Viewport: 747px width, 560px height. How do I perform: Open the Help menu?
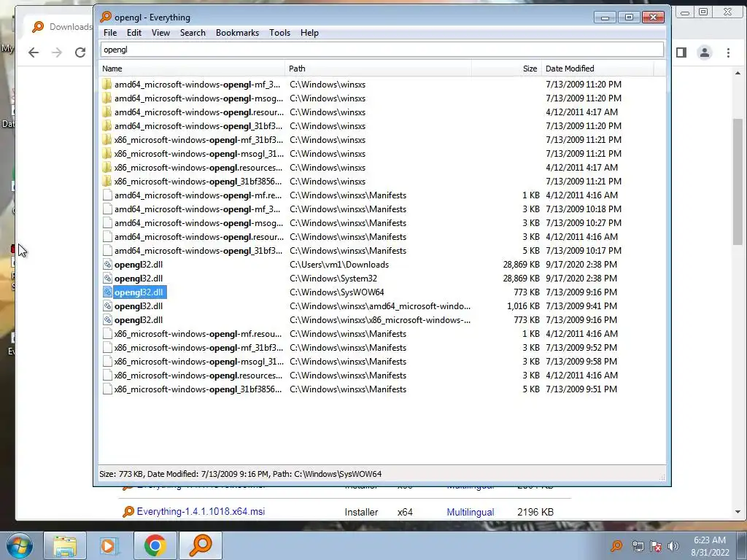(x=309, y=33)
